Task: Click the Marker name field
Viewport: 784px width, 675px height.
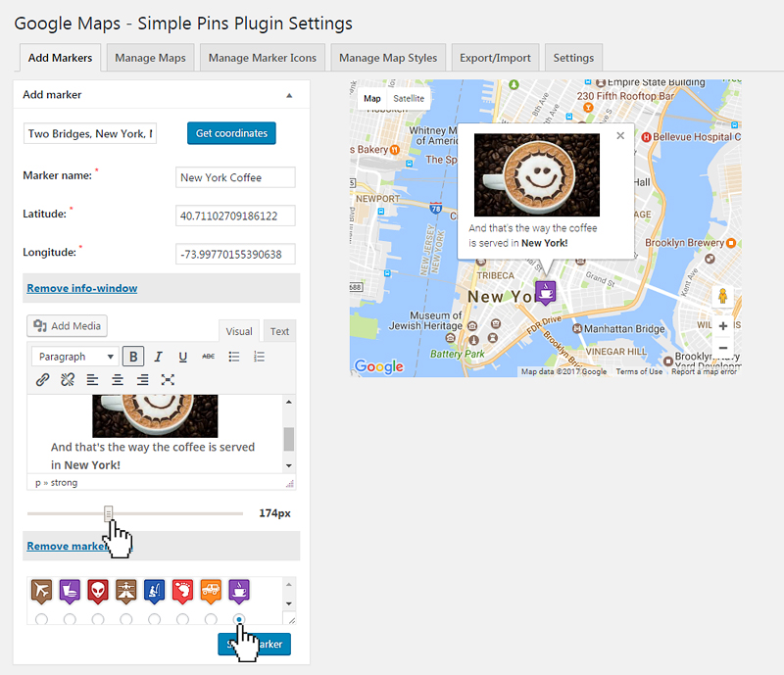Action: click(235, 177)
